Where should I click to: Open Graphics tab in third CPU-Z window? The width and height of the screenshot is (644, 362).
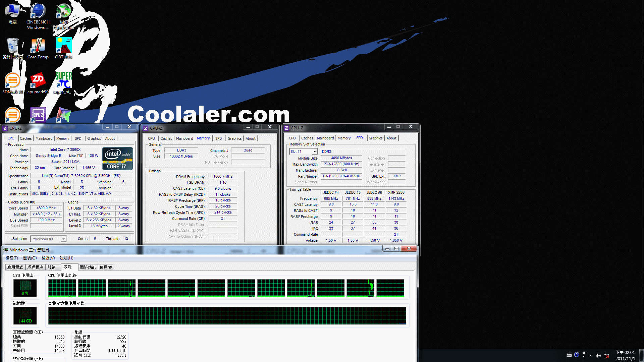375,138
